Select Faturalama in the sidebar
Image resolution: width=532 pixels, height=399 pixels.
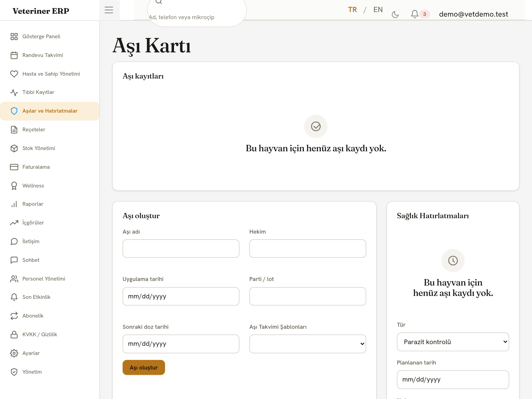click(x=49, y=167)
